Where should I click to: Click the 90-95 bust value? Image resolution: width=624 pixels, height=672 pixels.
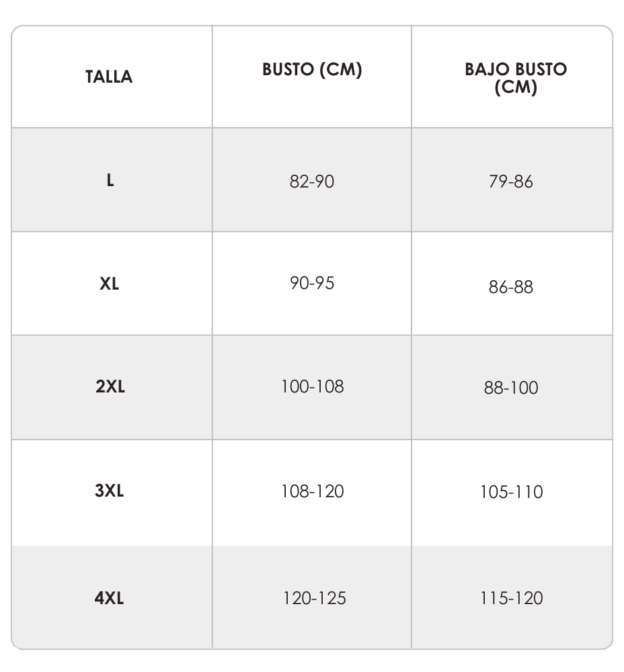pos(312,283)
